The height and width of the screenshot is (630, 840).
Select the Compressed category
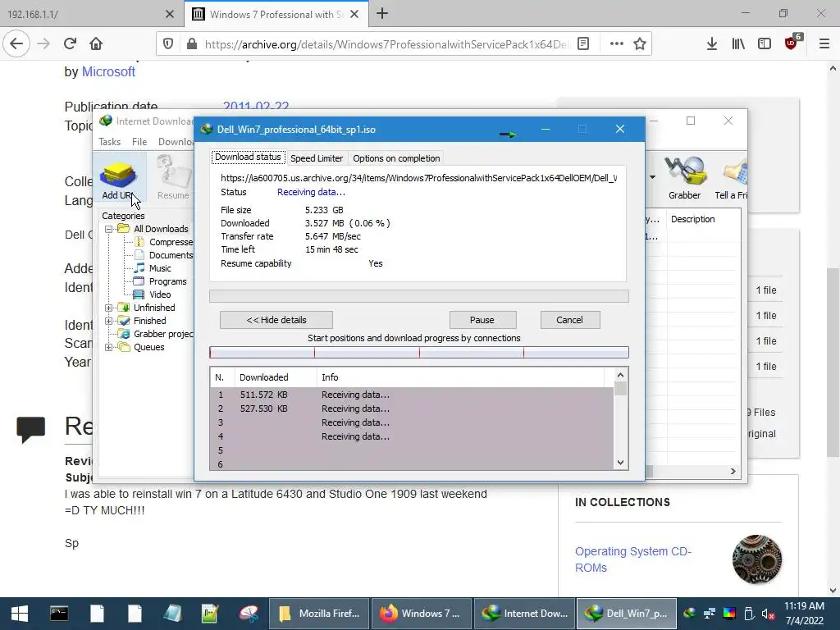164,242
